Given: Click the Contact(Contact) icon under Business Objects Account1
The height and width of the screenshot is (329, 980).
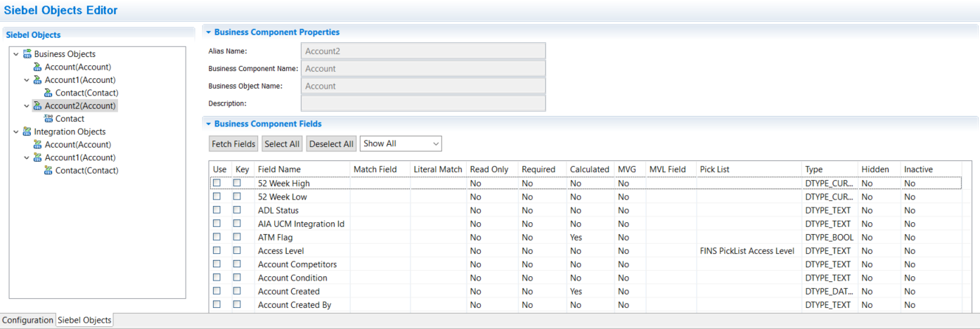Looking at the screenshot, I should [x=49, y=93].
